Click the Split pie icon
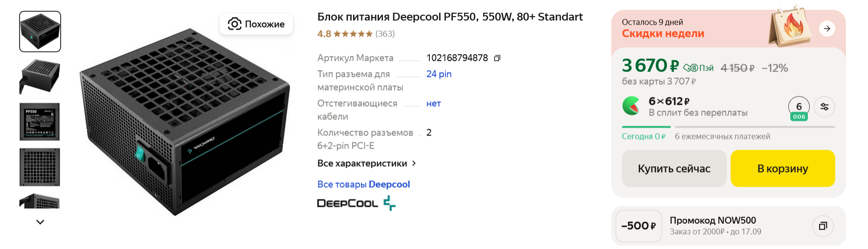Image resolution: width=868 pixels, height=249 pixels. point(631,106)
